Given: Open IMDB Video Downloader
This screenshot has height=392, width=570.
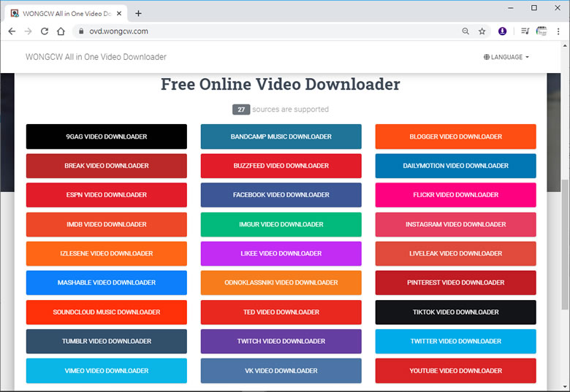Looking at the screenshot, I should coord(107,224).
